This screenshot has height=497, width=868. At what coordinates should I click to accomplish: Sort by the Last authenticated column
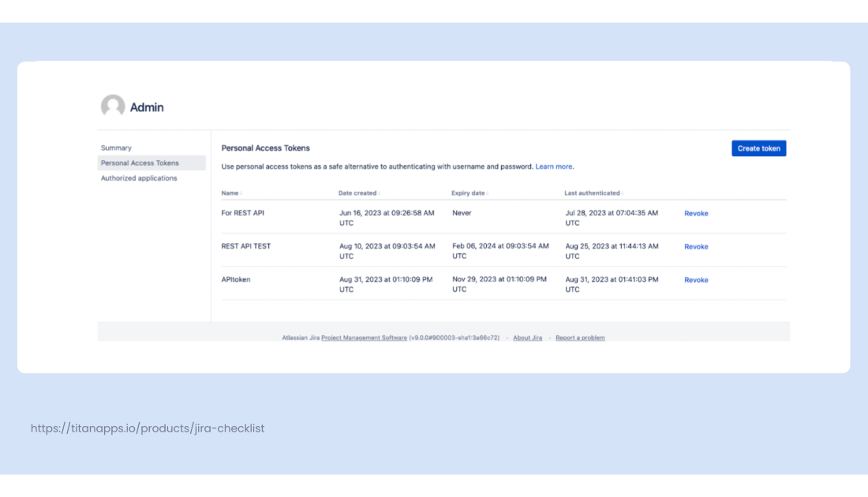pyautogui.click(x=593, y=192)
